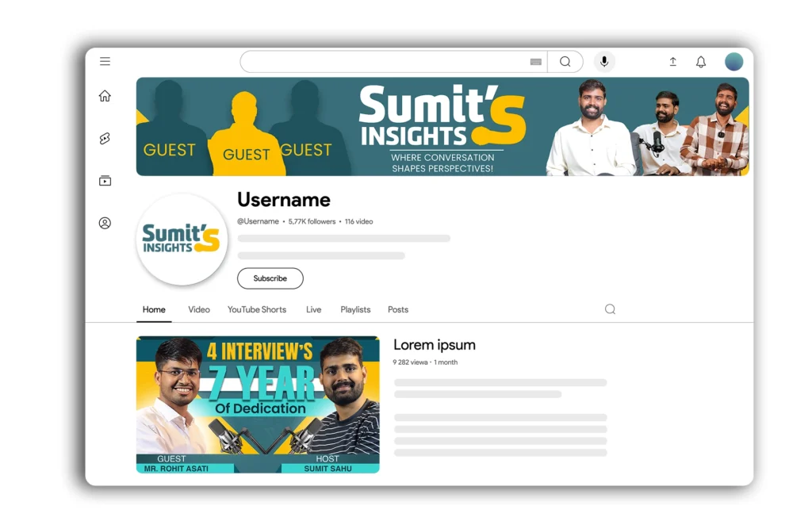Image resolution: width=812 pixels, height=525 pixels.
Task: Go to the Live tab
Action: (x=313, y=309)
